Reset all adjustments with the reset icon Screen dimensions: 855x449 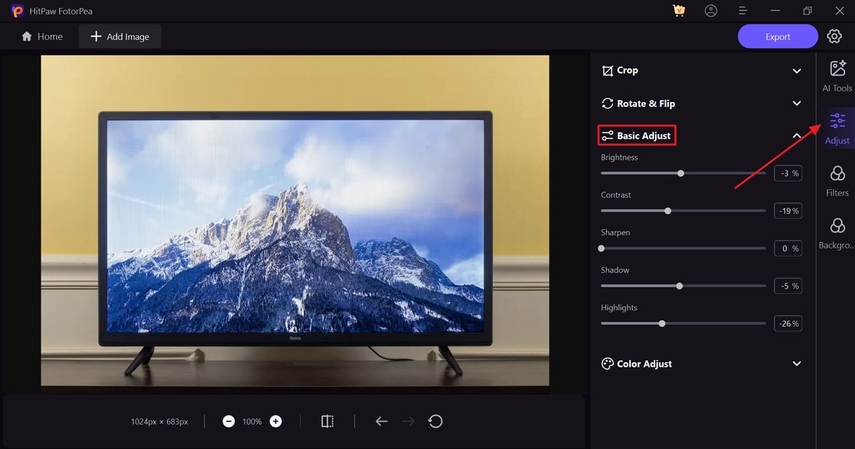435,421
